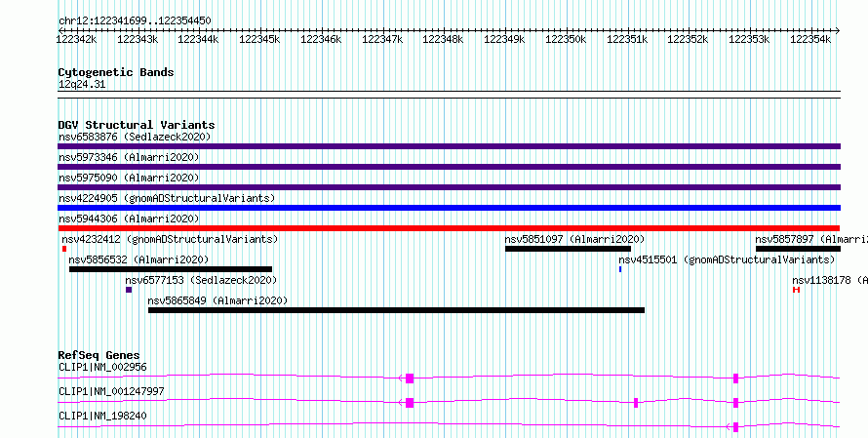Click CLIP1|NM_001247997 exon near 122353k

(735, 403)
